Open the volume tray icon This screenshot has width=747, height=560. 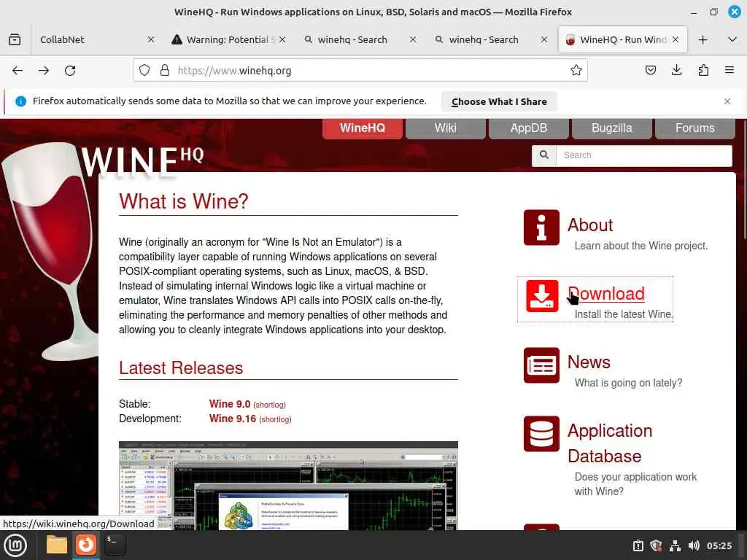(693, 545)
